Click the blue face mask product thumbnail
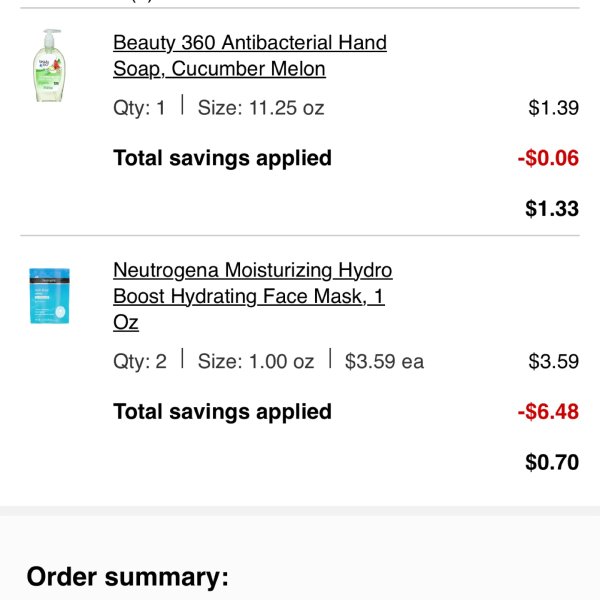The image size is (600, 600). pyautogui.click(x=50, y=296)
